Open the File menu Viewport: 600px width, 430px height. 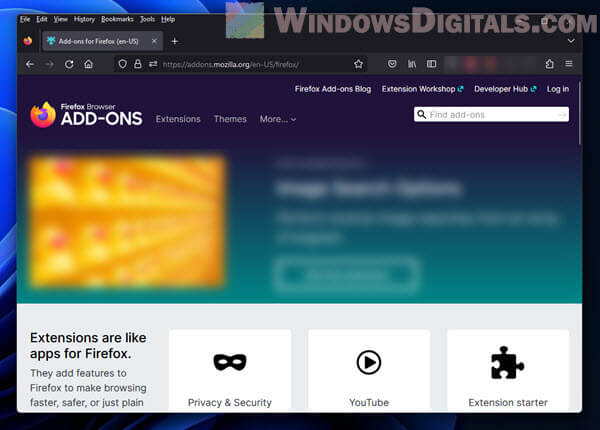click(25, 19)
